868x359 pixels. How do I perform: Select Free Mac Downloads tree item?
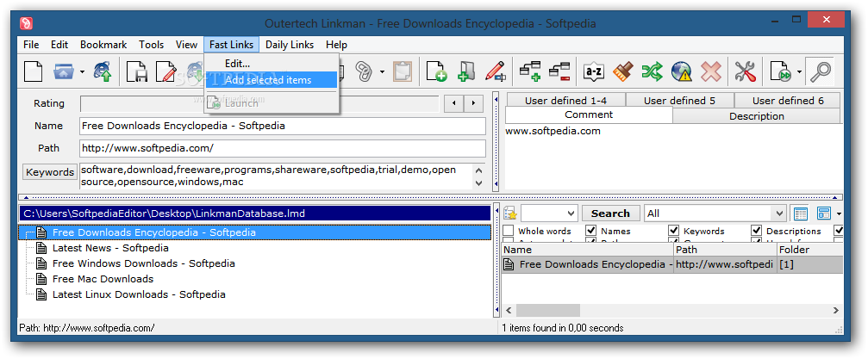point(103,279)
